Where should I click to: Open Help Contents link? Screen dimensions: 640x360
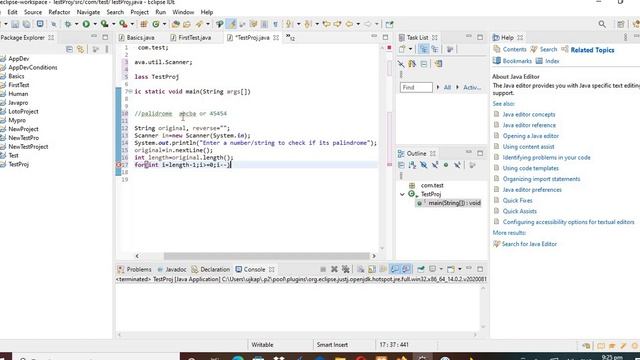(x=514, y=49)
